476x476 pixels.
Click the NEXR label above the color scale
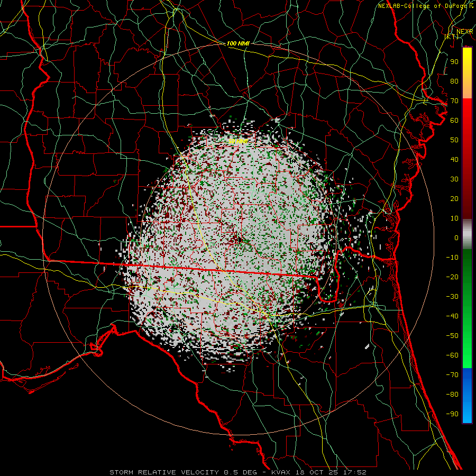click(x=464, y=32)
